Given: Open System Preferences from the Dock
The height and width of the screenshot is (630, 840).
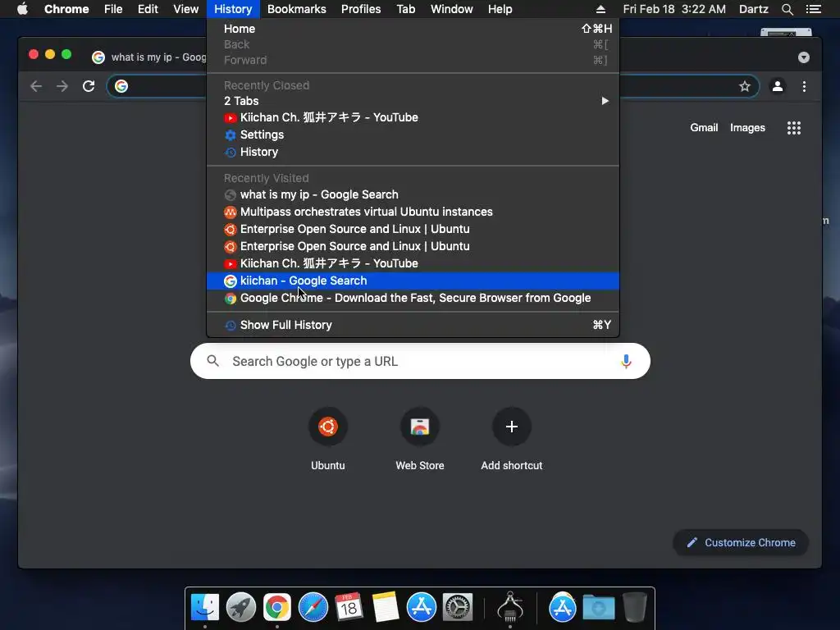Looking at the screenshot, I should [458, 608].
